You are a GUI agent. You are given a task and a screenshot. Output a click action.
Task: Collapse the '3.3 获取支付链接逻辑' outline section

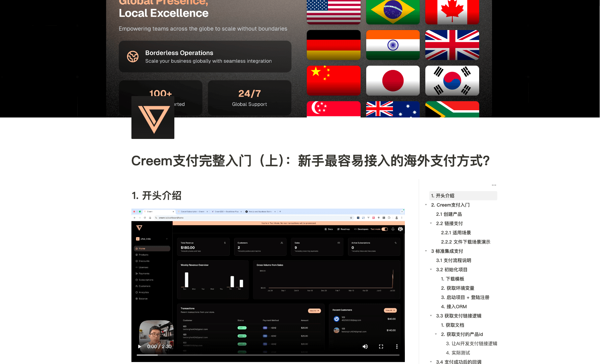point(431,316)
